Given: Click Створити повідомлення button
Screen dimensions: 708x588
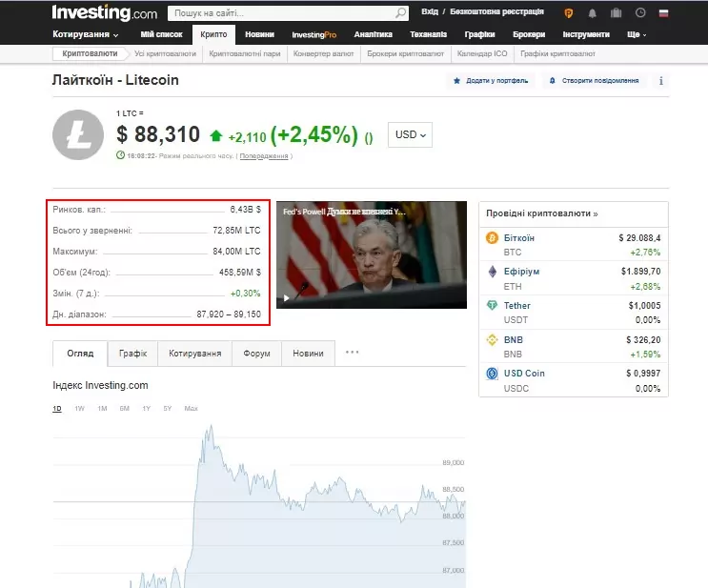Looking at the screenshot, I should tap(594, 81).
